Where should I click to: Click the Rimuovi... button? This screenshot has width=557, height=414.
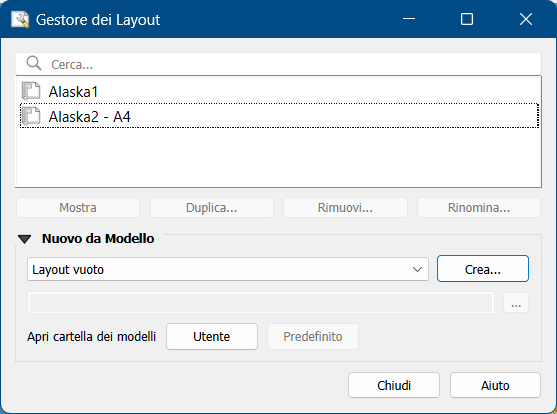click(x=345, y=208)
